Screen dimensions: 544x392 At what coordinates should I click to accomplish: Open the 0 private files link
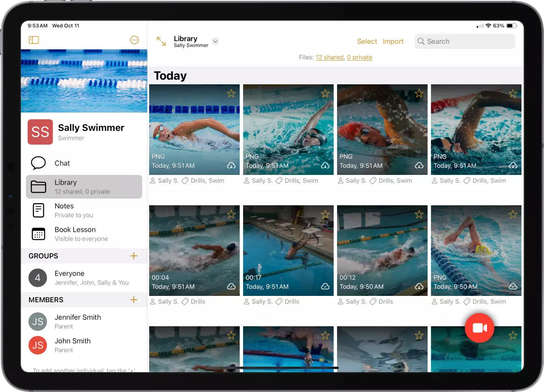tap(359, 57)
